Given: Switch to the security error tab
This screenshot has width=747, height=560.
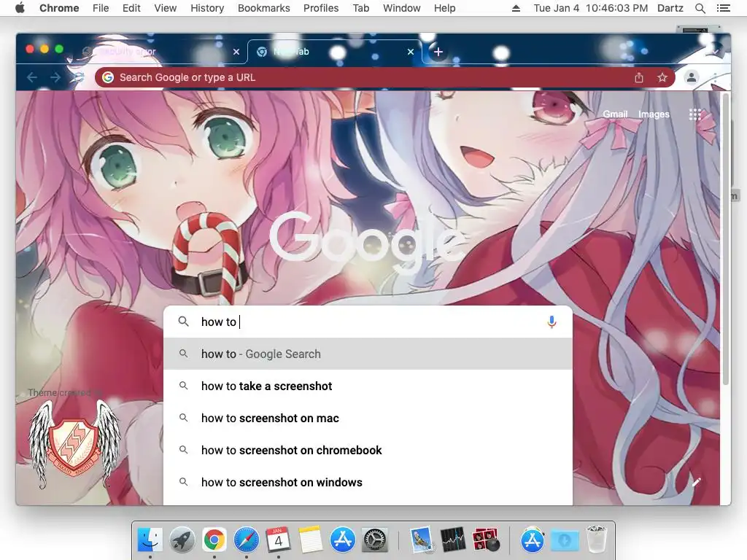Looking at the screenshot, I should click(x=160, y=52).
